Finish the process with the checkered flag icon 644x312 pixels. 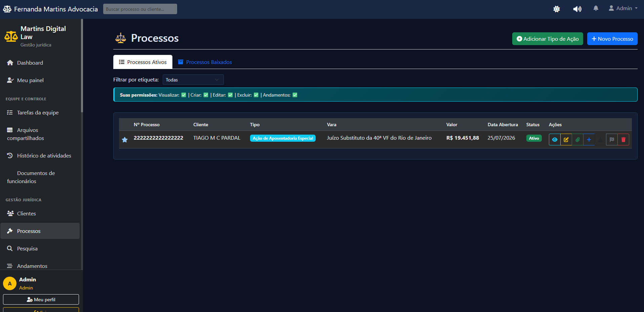coord(612,140)
